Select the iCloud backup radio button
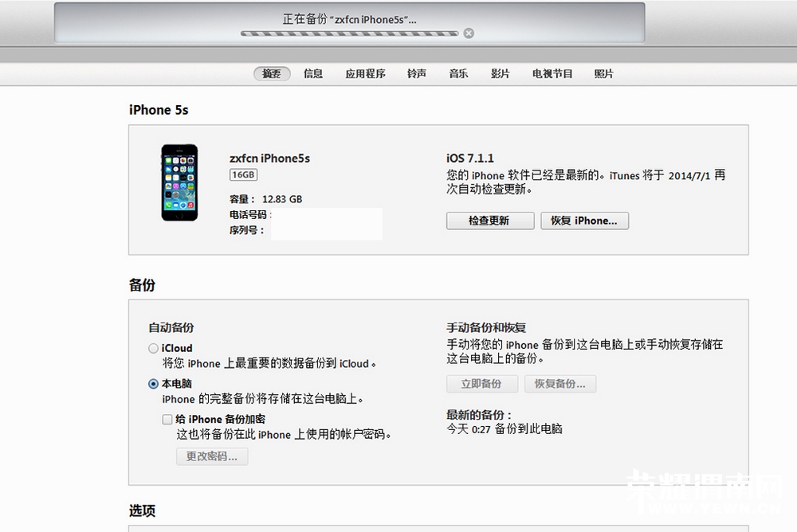This screenshot has width=797, height=532. pyautogui.click(x=153, y=348)
